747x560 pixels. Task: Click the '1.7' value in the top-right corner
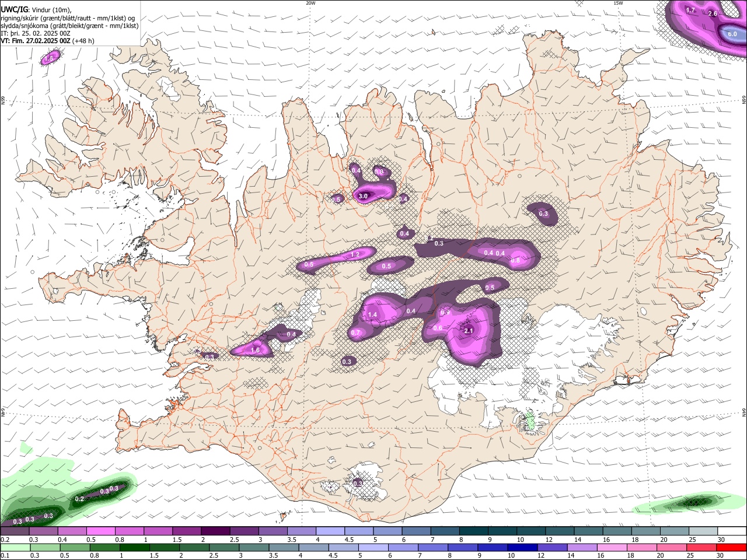coord(690,10)
